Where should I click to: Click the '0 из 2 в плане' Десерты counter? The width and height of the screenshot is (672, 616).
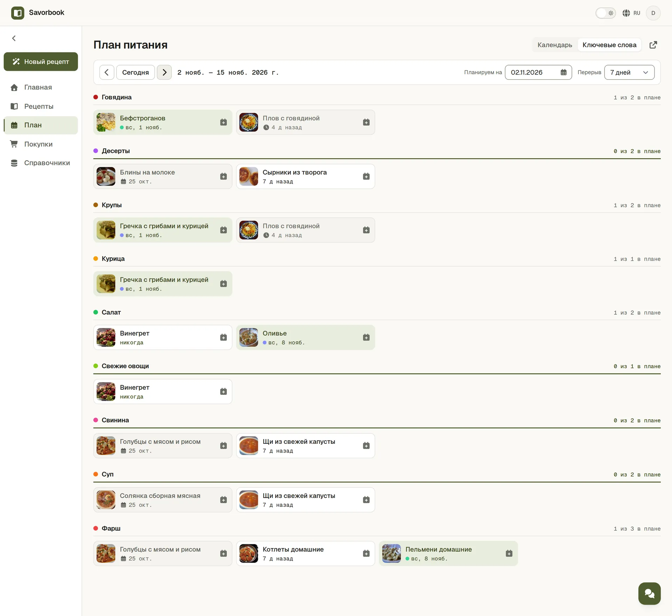click(x=637, y=151)
